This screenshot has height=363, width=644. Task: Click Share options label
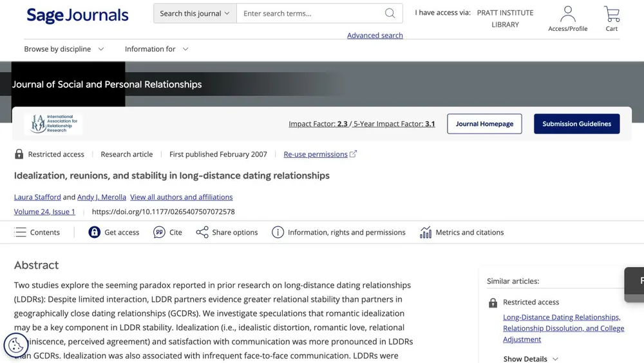tap(235, 232)
